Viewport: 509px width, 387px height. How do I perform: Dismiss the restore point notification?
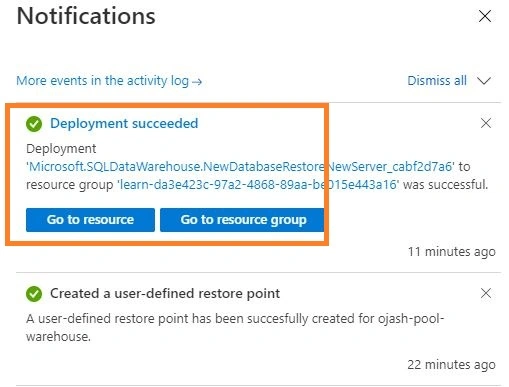click(x=486, y=293)
